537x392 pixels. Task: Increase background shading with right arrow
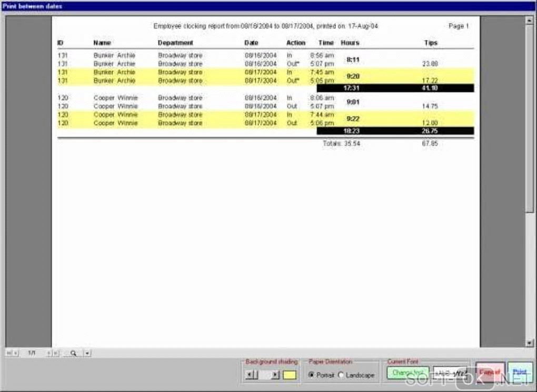click(276, 375)
